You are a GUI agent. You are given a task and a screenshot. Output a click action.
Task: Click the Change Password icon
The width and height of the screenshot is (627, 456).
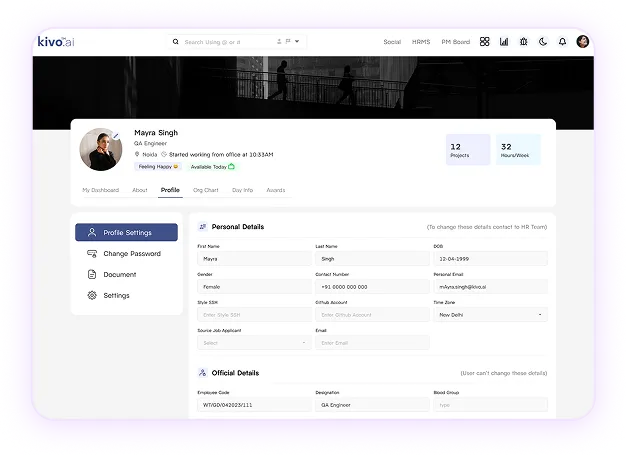click(92, 254)
